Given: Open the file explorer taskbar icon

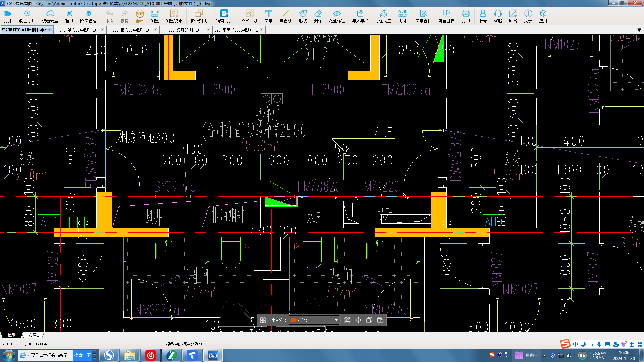Looking at the screenshot, I should (129, 355).
